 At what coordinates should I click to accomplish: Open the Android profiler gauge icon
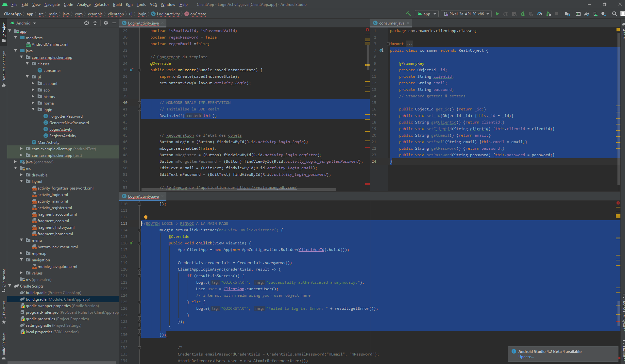coord(540,14)
